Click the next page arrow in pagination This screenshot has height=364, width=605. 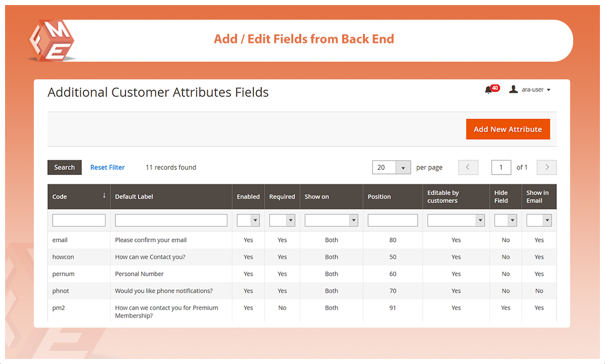pyautogui.click(x=546, y=167)
